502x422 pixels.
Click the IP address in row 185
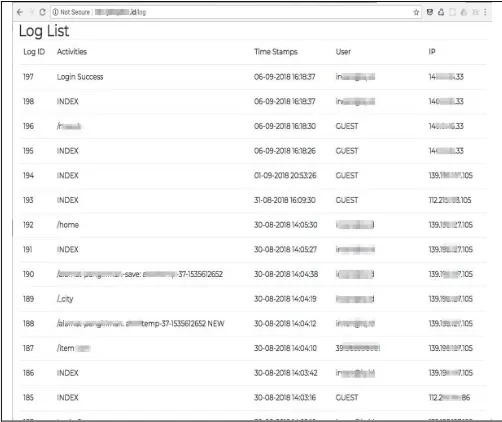coord(449,397)
